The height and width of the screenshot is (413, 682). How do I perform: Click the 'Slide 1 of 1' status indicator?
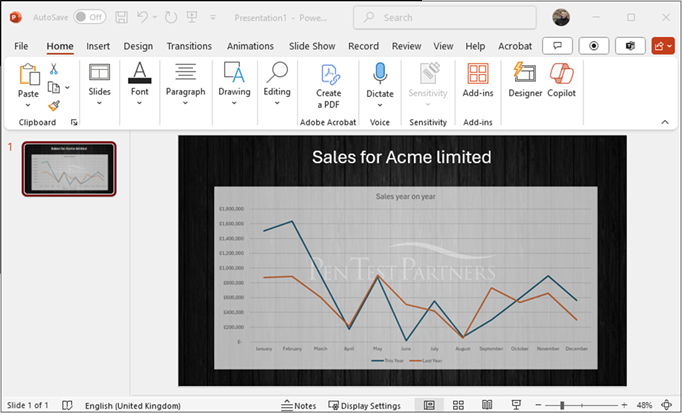click(x=27, y=405)
